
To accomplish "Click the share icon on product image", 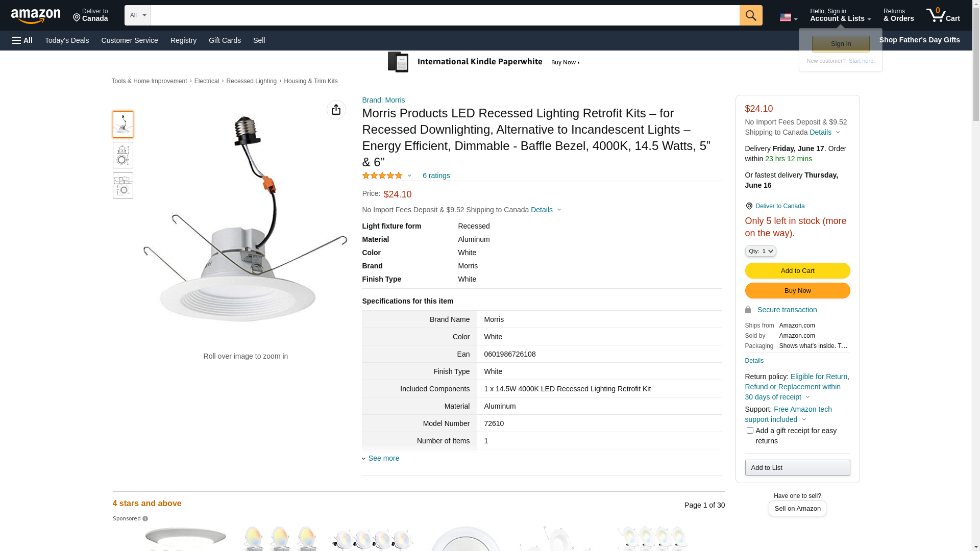I will click(336, 110).
